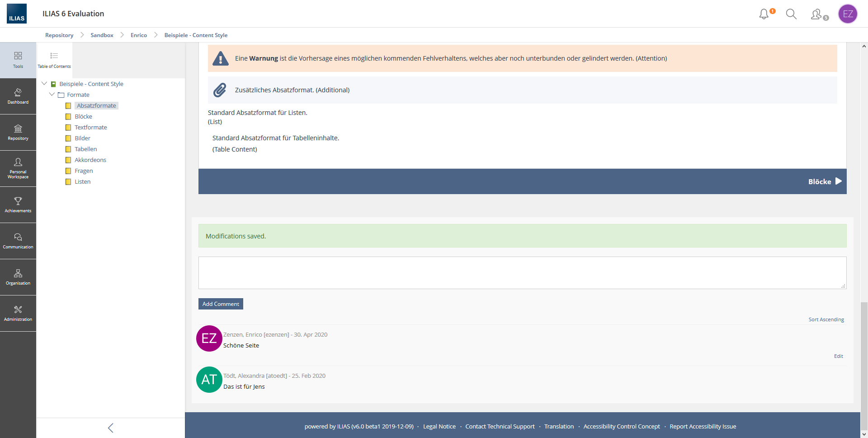868x438 pixels.
Task: Click the search magnifier icon
Action: (x=791, y=14)
